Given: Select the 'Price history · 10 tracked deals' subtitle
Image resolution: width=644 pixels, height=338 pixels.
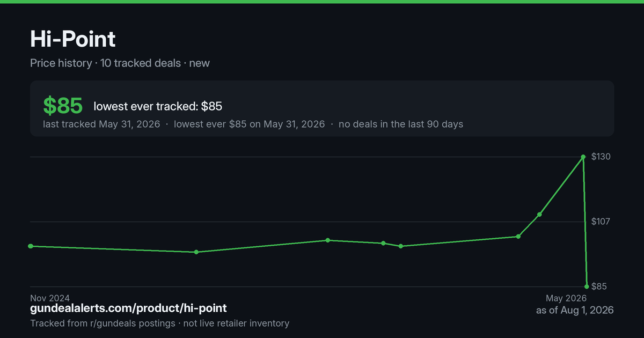Looking at the screenshot, I should [x=105, y=63].
